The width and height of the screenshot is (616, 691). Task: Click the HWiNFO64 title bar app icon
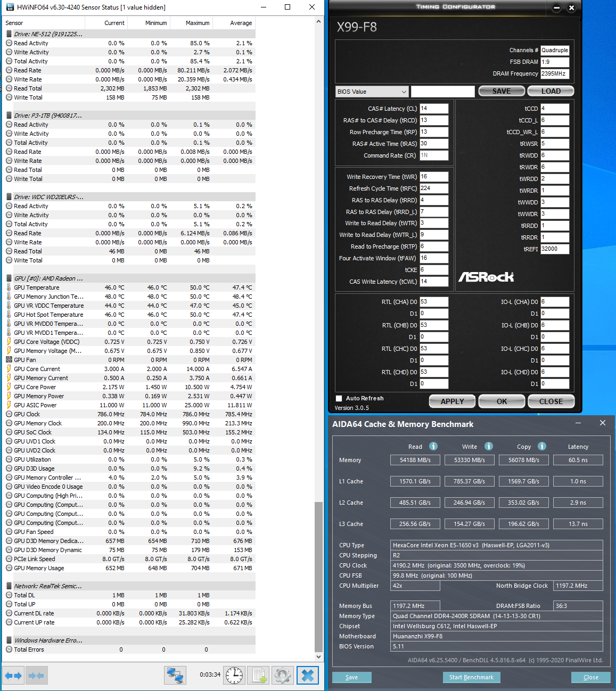(x=10, y=7)
